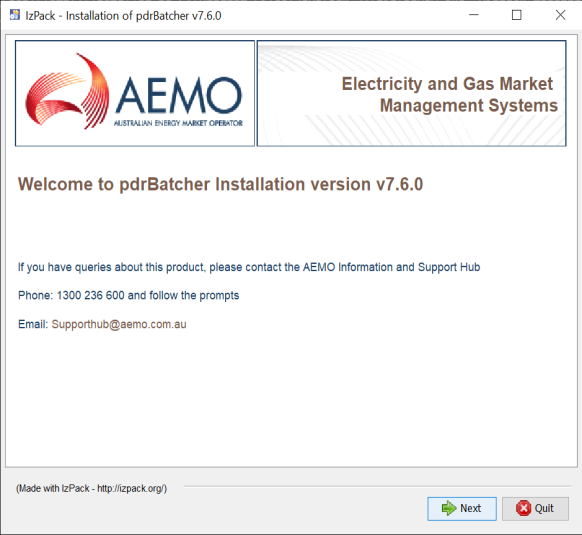582x535 pixels.
Task: Click the Next button
Action: click(x=462, y=509)
